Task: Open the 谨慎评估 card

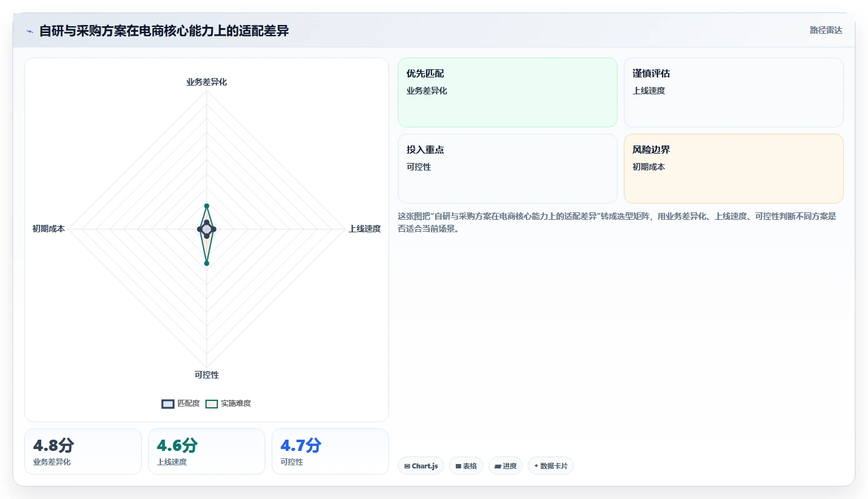Action: coord(734,92)
